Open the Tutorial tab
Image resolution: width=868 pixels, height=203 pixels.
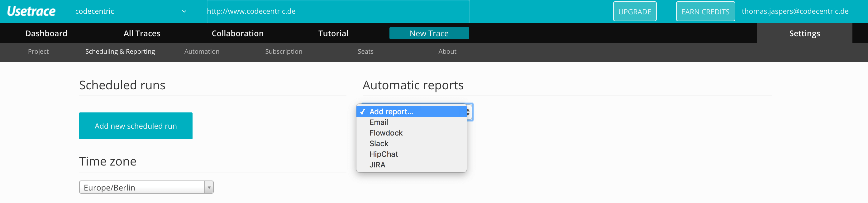pos(333,33)
